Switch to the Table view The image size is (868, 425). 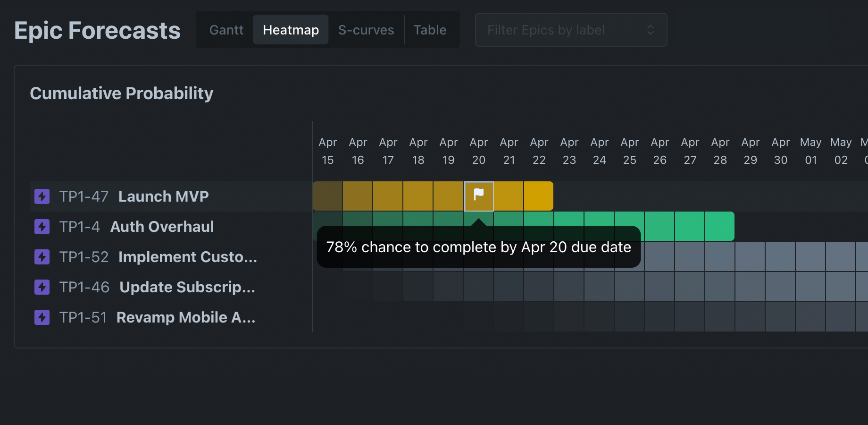(x=430, y=29)
